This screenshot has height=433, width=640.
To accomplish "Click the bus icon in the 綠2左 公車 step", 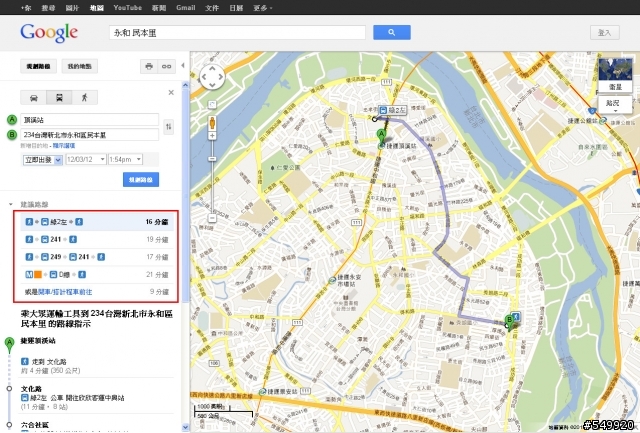I will click(24, 397).
